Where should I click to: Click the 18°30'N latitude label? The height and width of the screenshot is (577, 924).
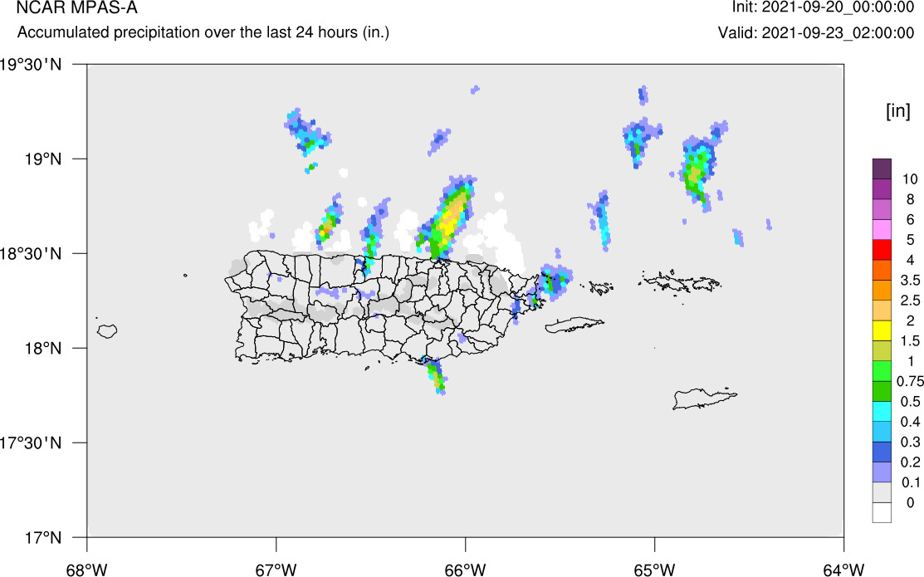click(x=31, y=254)
